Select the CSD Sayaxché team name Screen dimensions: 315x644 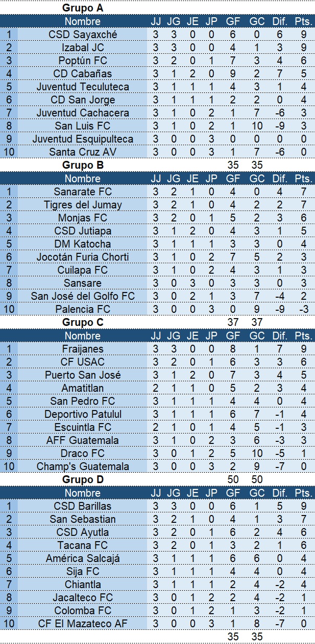point(83,34)
